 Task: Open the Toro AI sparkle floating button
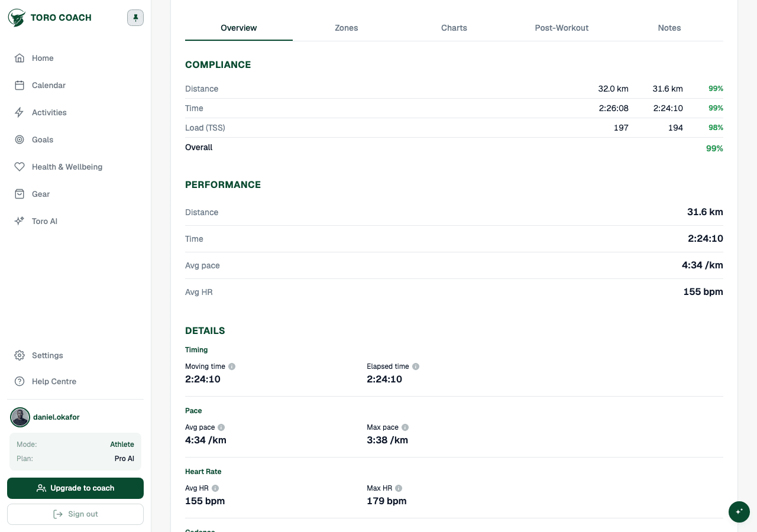coord(739,512)
